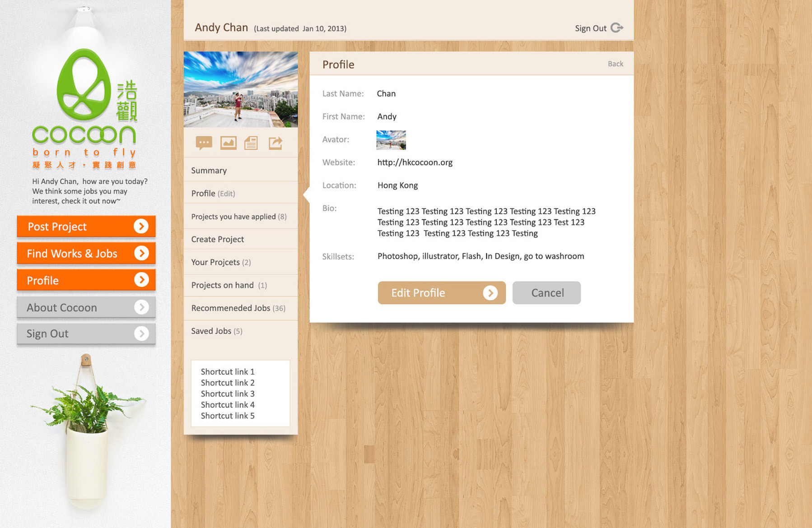Open the photo gallery icon under cover image
This screenshot has width=812, height=528.
pos(228,143)
